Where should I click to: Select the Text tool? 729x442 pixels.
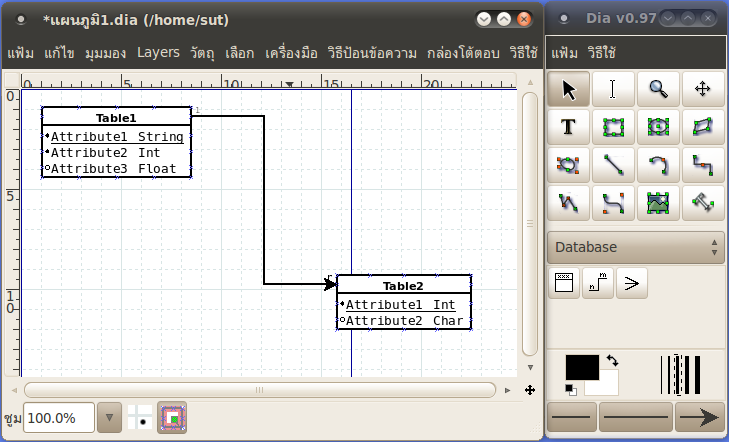click(569, 127)
